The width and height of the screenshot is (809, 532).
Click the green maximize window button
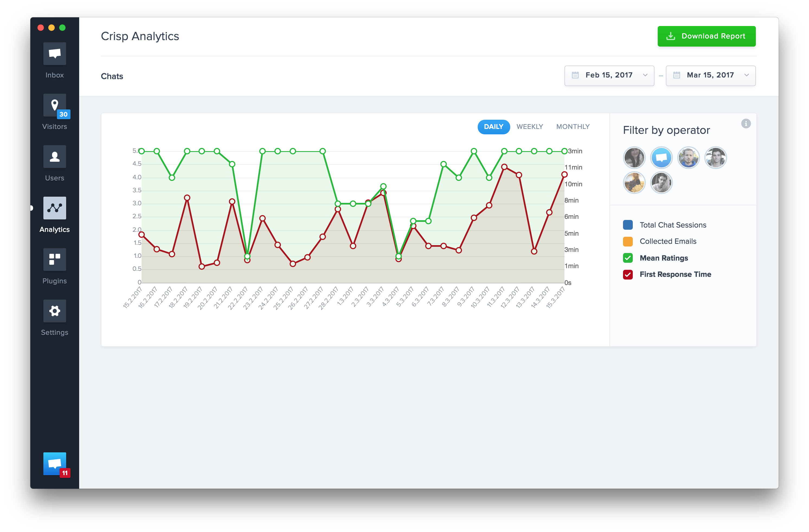coord(63,28)
